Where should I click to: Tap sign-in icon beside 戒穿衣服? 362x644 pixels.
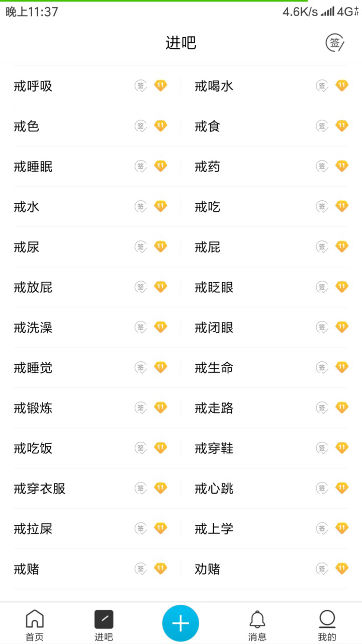pos(141,489)
